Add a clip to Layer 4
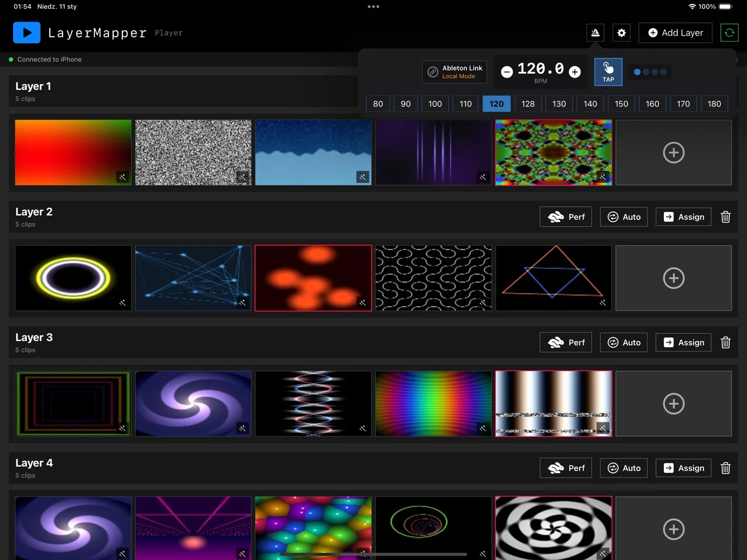The height and width of the screenshot is (560, 747). pos(674,528)
